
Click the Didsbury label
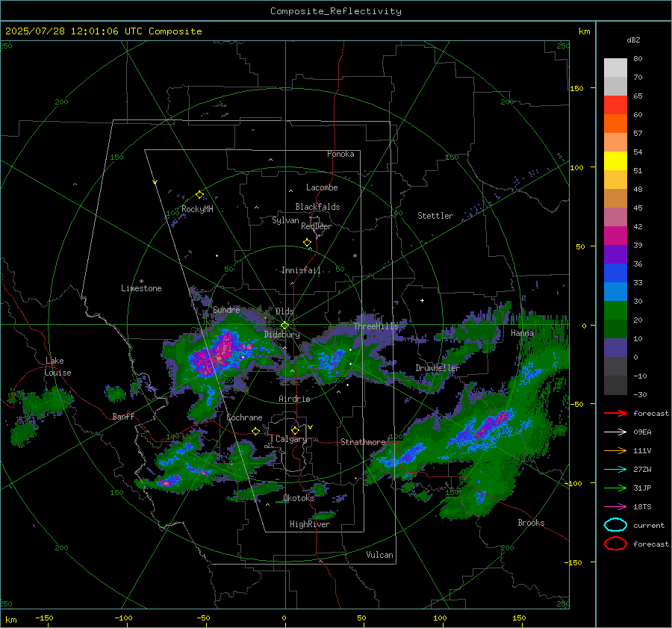281,335
